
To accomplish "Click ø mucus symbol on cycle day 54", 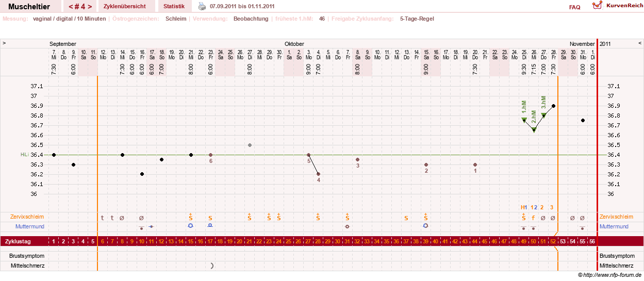I will [572, 218].
